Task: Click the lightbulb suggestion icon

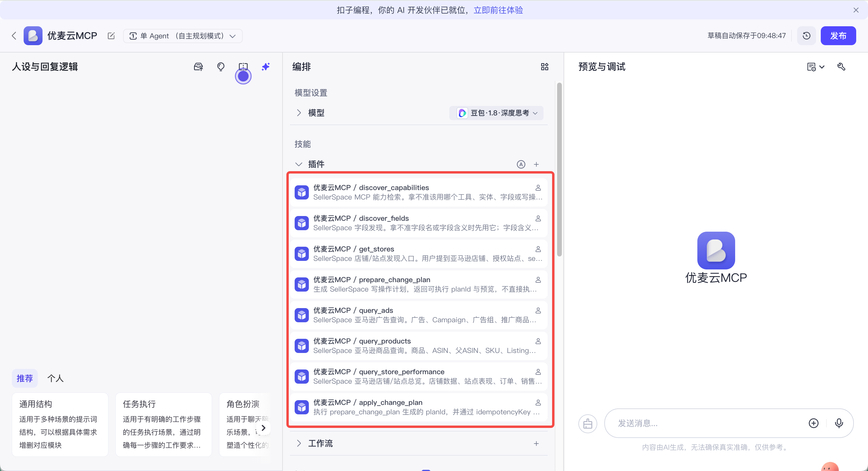Action: click(x=221, y=67)
